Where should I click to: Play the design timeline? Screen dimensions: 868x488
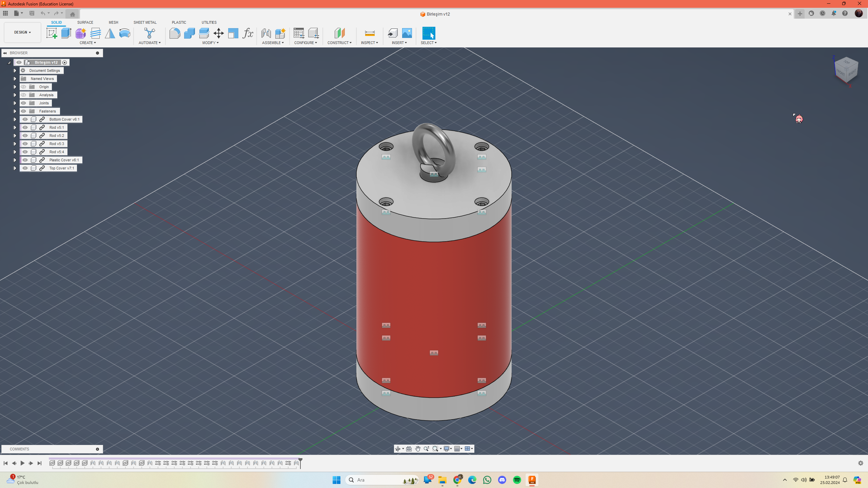(22, 463)
